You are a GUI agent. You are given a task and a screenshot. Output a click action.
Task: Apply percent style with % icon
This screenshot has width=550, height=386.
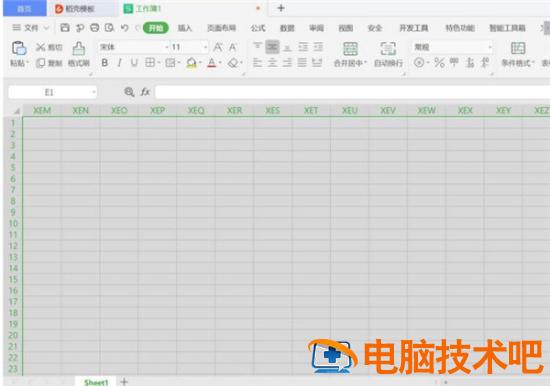point(440,63)
